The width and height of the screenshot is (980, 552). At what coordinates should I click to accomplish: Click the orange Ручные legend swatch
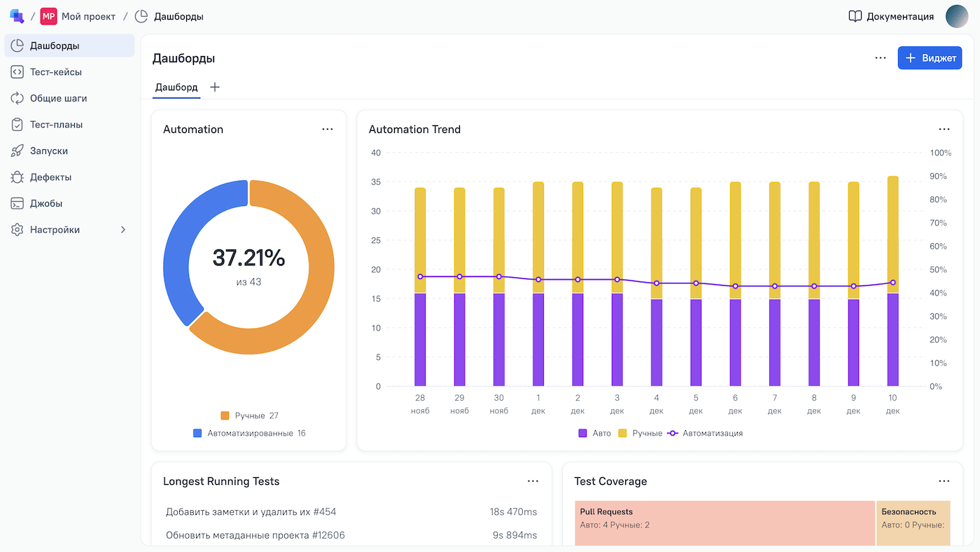tap(225, 415)
